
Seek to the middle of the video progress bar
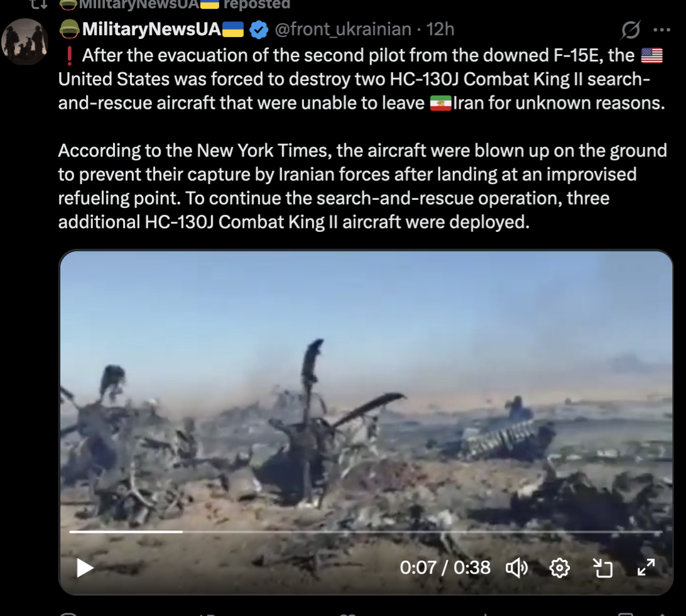[x=366, y=532]
